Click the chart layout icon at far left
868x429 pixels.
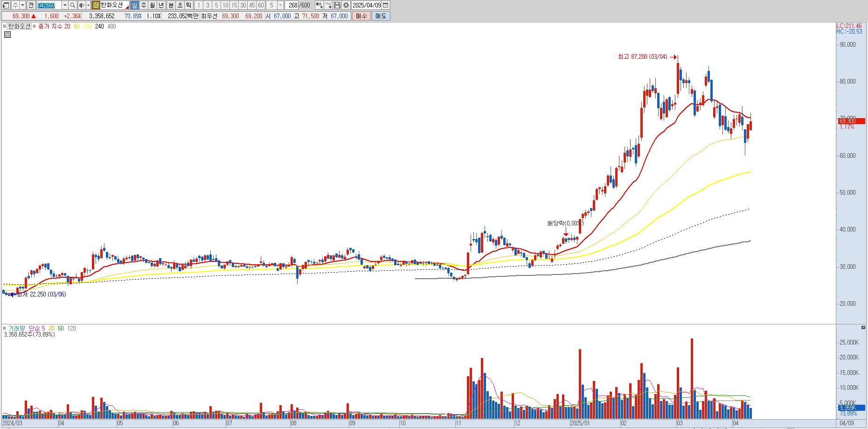[x=6, y=5]
